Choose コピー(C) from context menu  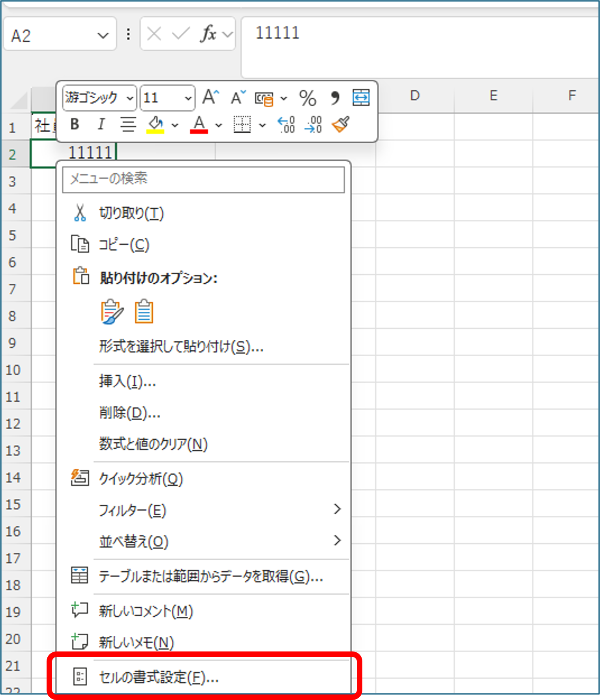coord(203,245)
